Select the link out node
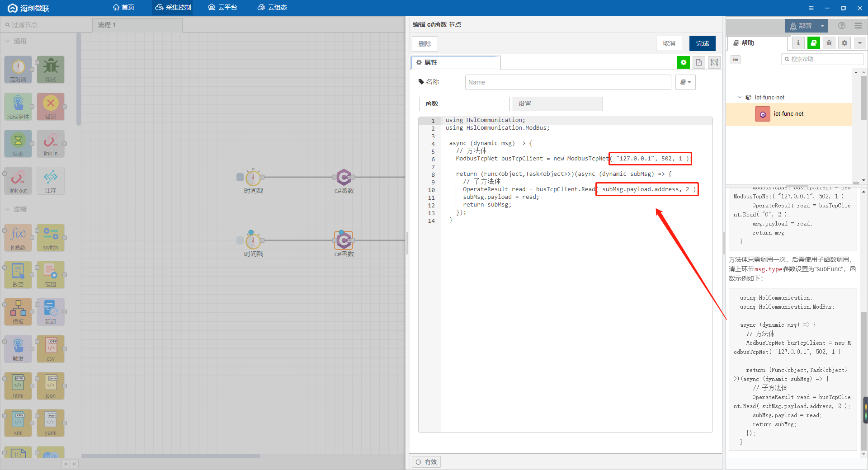Viewport: 868px width, 470px height. click(x=18, y=181)
